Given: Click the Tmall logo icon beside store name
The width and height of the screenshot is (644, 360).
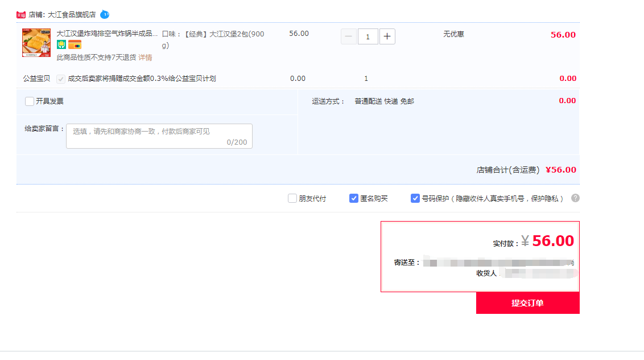Looking at the screenshot, I should click(x=21, y=15).
